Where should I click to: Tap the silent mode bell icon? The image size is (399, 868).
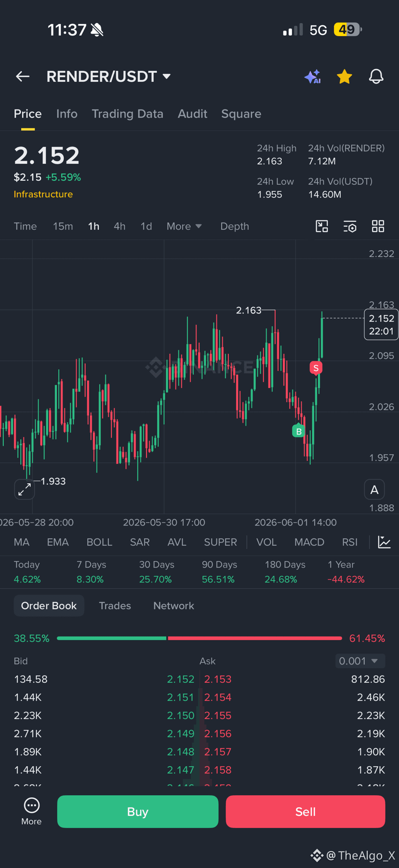(x=97, y=30)
